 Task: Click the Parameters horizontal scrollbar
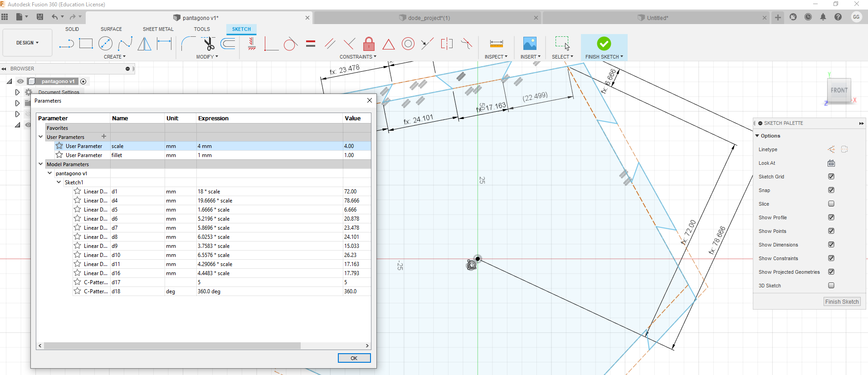pos(172,346)
